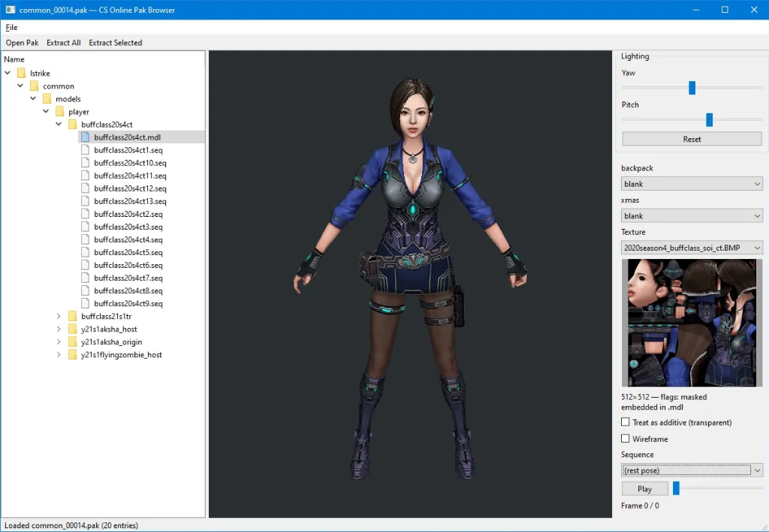Click the buffclass20s4ct13.seq file icon
This screenshot has height=532, width=769.
click(x=85, y=201)
